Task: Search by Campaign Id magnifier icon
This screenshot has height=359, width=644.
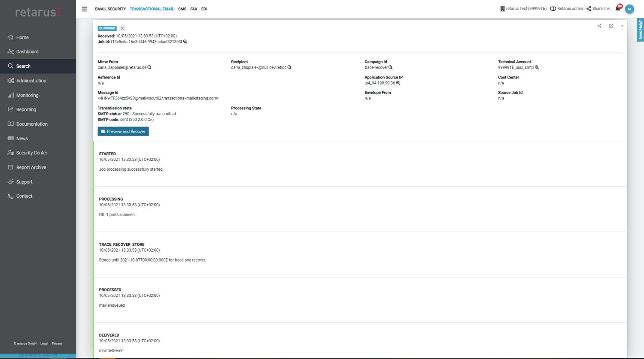Action: click(x=390, y=67)
